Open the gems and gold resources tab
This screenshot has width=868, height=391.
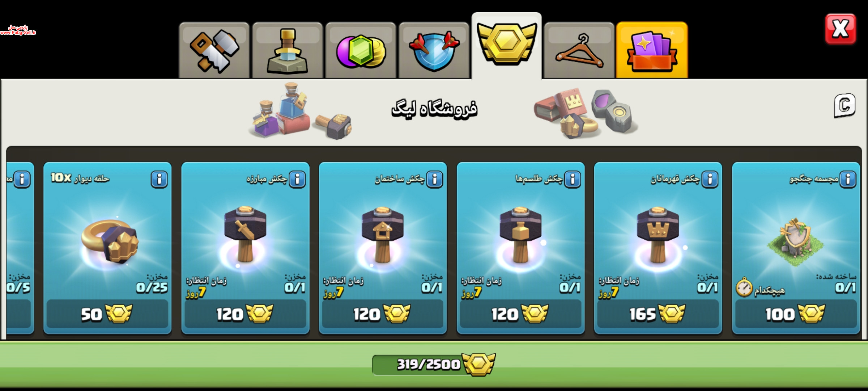[x=361, y=51]
